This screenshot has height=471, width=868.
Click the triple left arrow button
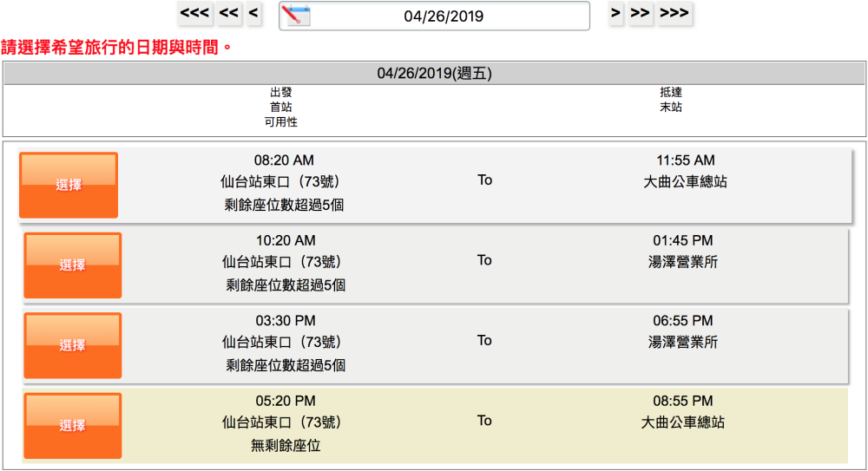click(194, 14)
